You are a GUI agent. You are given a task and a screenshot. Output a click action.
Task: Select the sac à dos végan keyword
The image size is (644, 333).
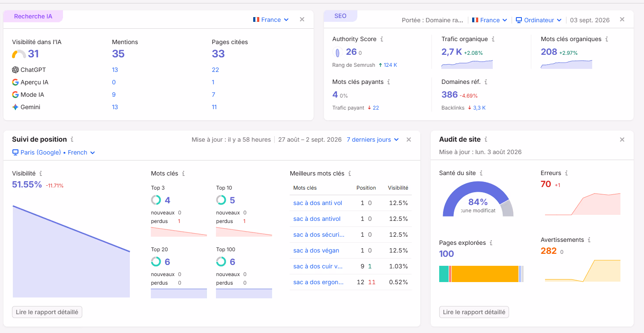[x=316, y=250]
